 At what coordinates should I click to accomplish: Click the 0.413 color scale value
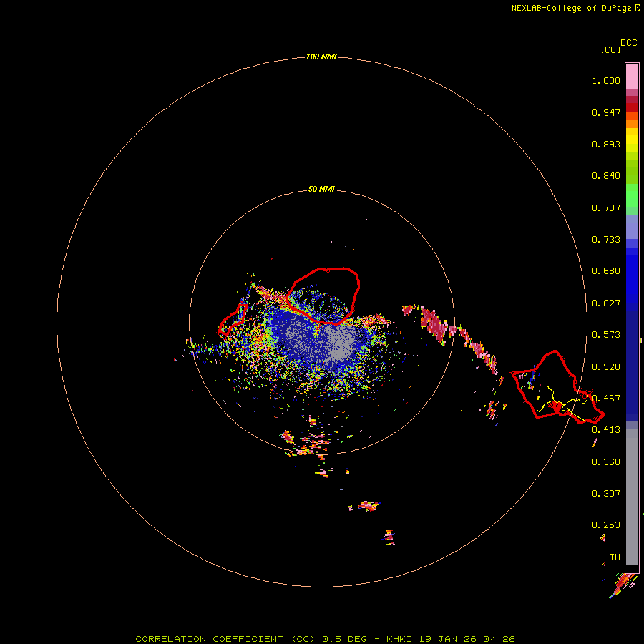(606, 430)
